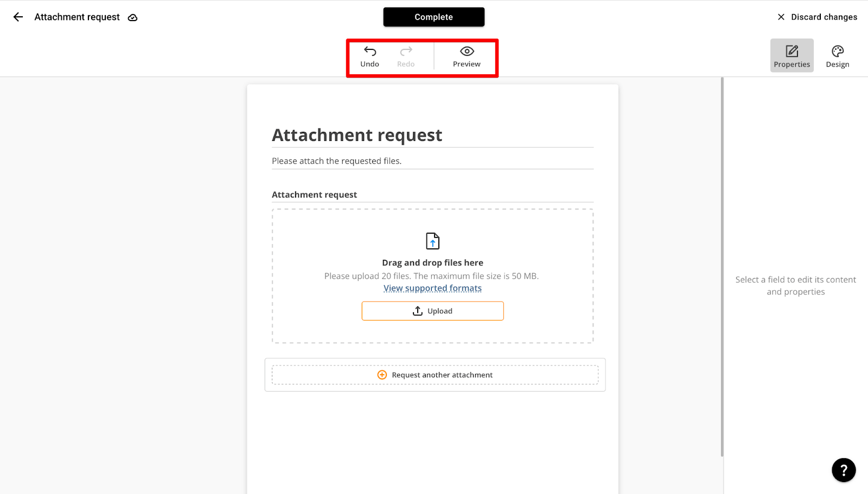
Task: Undo the last change
Action: [370, 56]
